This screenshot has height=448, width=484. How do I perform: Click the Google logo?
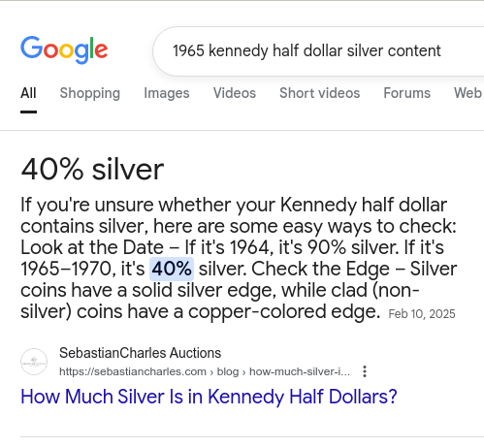point(64,50)
